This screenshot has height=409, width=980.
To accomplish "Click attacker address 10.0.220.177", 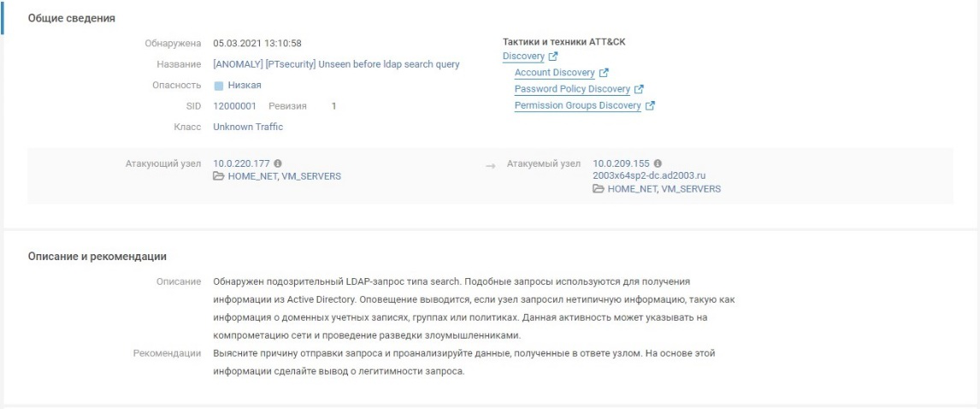I will click(x=241, y=163).
